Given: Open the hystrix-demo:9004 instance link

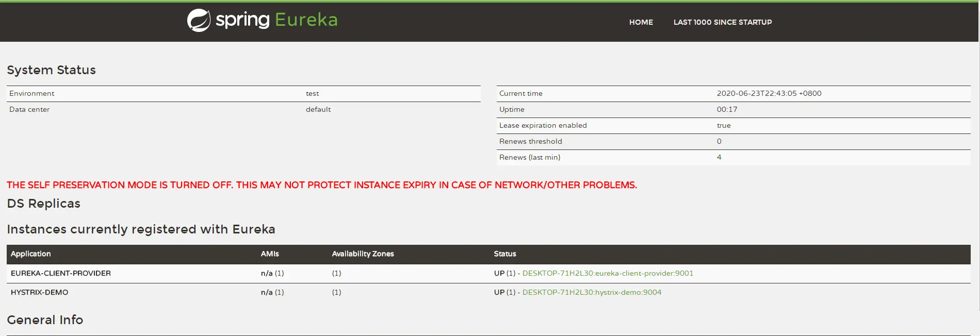Looking at the screenshot, I should click(x=592, y=292).
